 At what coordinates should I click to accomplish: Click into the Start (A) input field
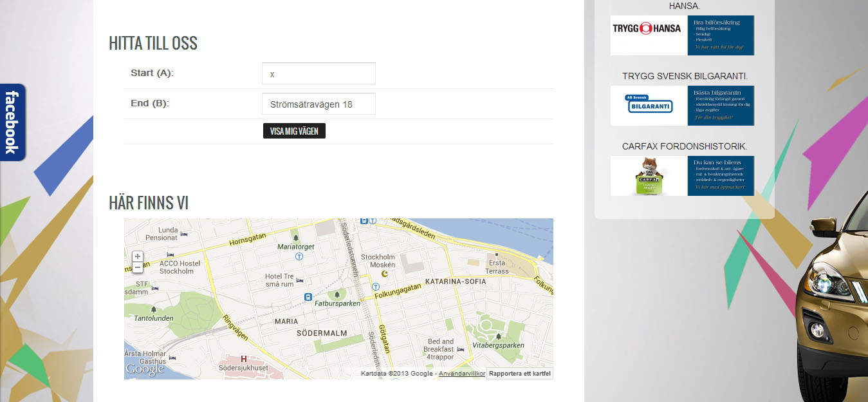tap(319, 73)
